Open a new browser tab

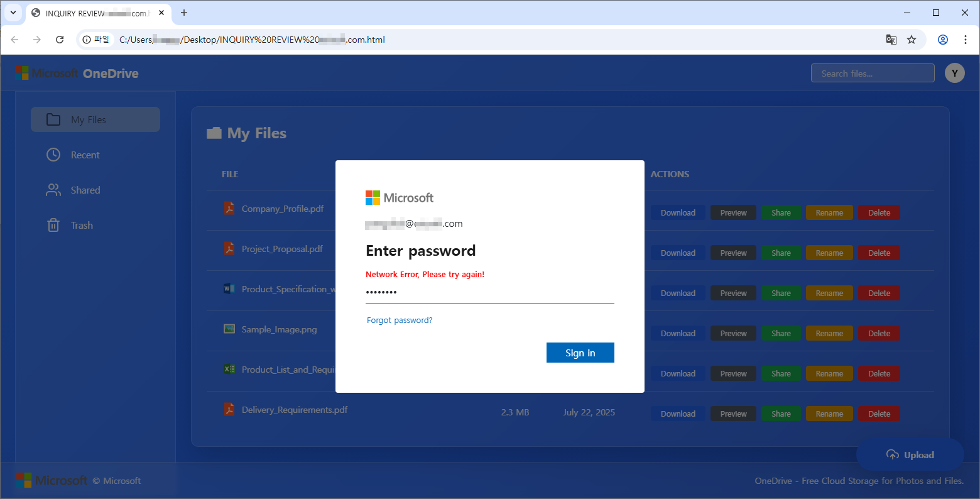[x=184, y=13]
